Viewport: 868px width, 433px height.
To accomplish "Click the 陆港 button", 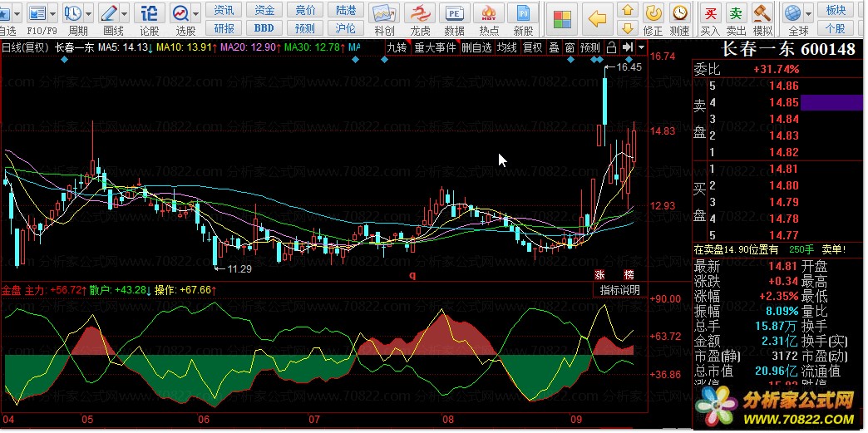I will pos(346,10).
